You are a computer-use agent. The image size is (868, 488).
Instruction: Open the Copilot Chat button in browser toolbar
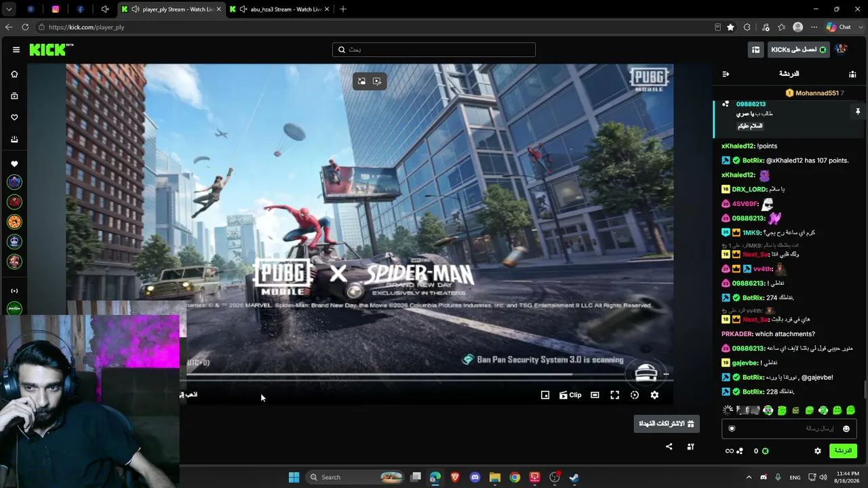[840, 27]
